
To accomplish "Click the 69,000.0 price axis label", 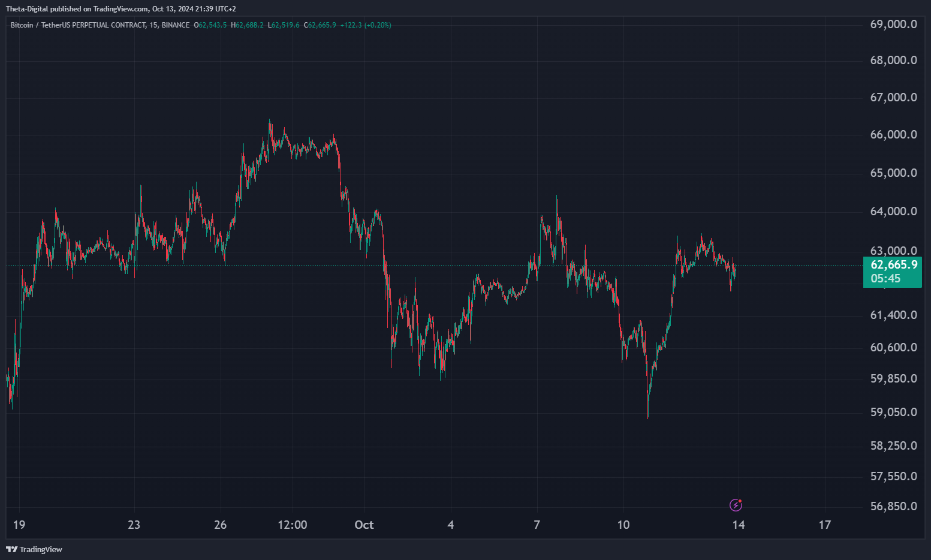I will pyautogui.click(x=893, y=24).
